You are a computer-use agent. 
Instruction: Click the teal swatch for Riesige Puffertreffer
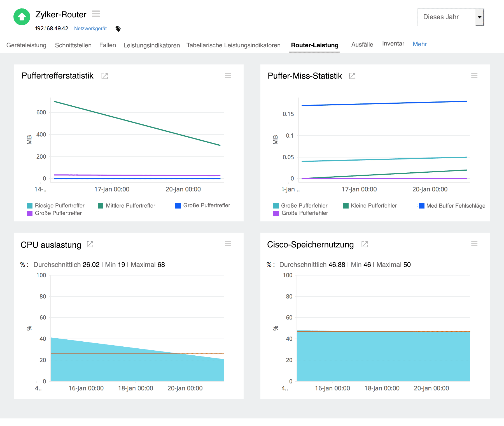pos(29,205)
